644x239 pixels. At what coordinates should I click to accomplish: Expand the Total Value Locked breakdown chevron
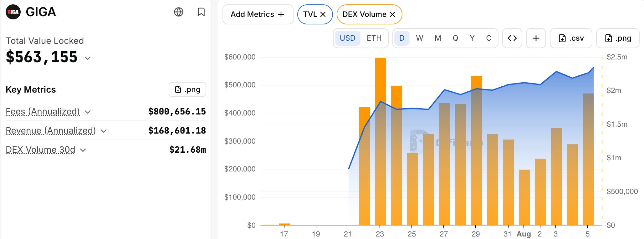coord(88,58)
